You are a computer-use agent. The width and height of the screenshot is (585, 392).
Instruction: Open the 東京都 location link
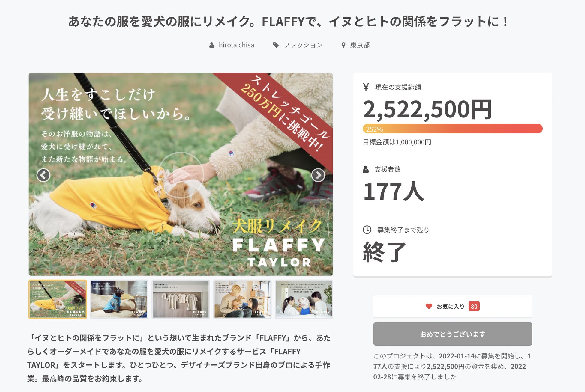[x=360, y=45]
